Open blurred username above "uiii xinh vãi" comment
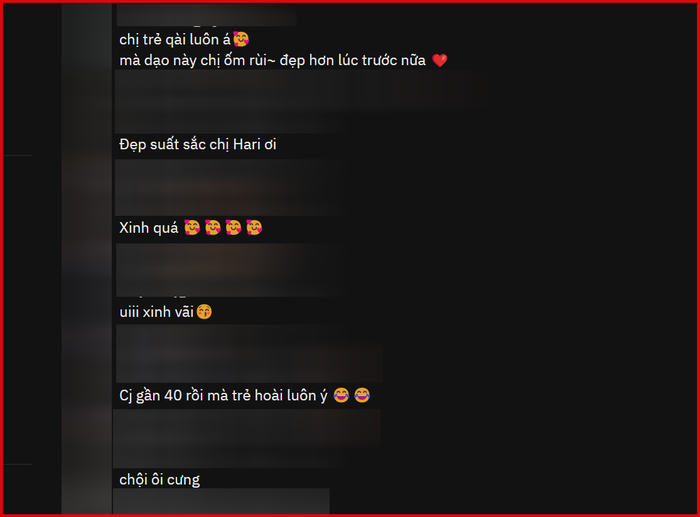This screenshot has height=517, width=700. click(x=231, y=270)
